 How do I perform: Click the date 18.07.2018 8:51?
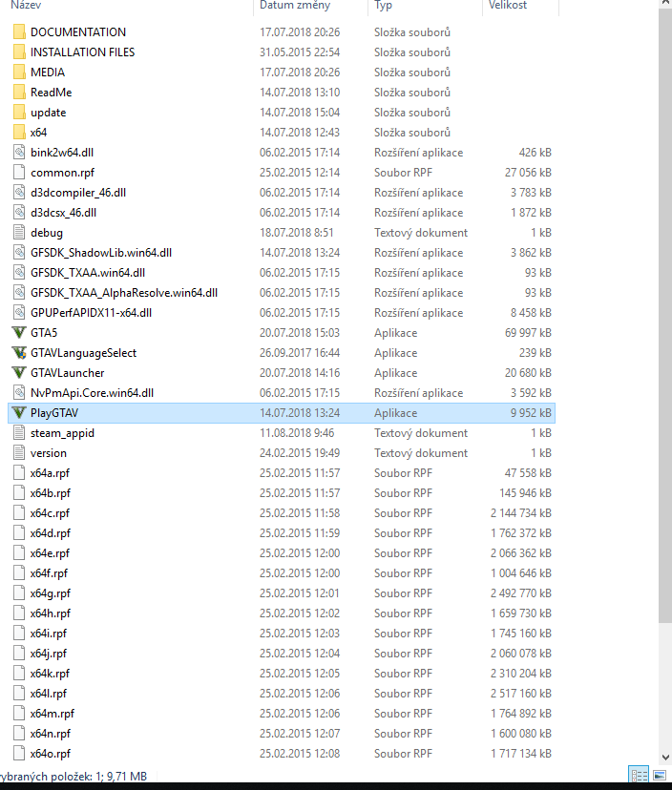coord(297,233)
